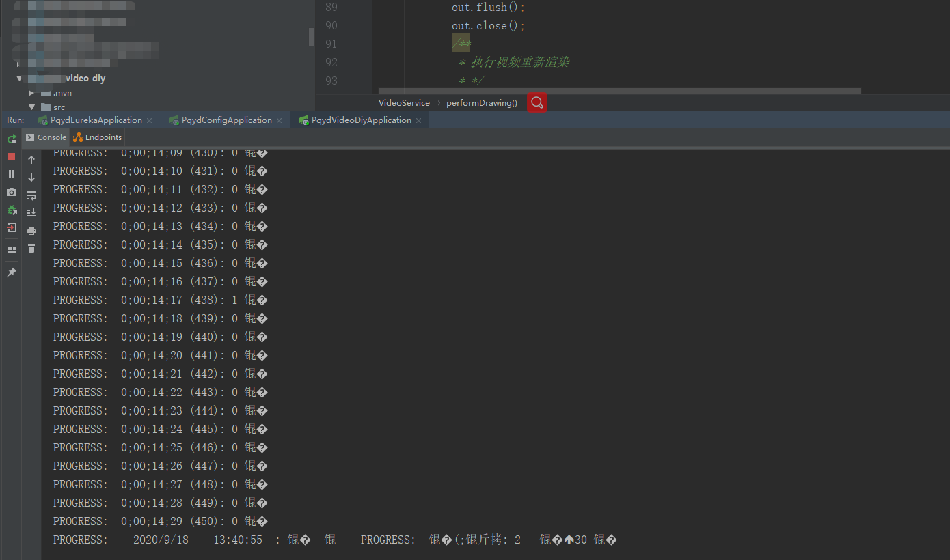
Task: Click the Exit icon with red arrow
Action: (12, 227)
